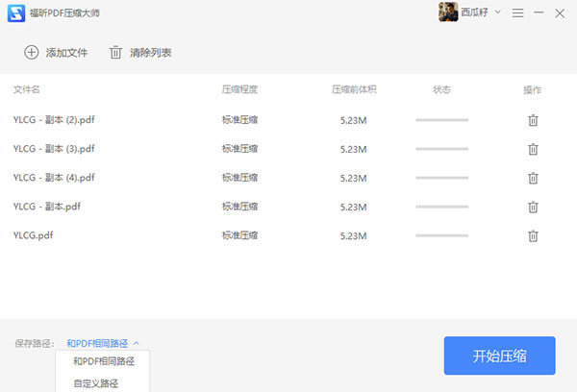Click the user avatar picture
577x392 pixels.
pos(448,12)
